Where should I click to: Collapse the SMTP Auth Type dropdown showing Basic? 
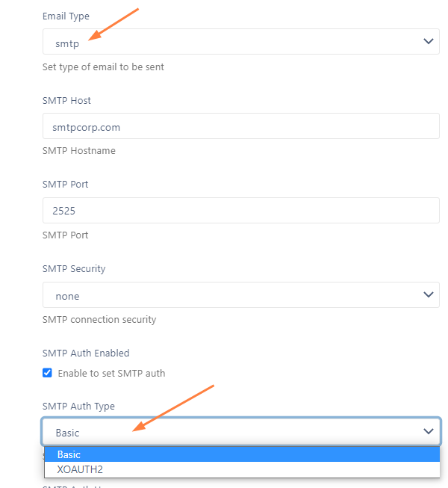241,431
